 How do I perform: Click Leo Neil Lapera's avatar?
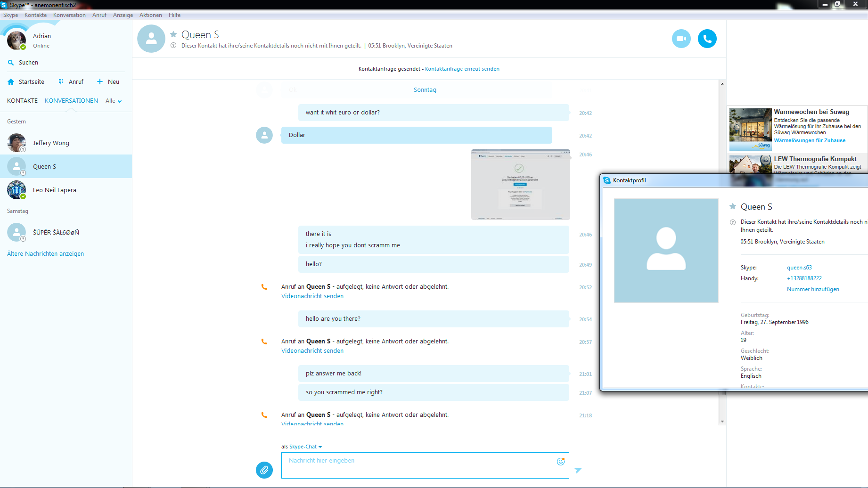pos(16,190)
